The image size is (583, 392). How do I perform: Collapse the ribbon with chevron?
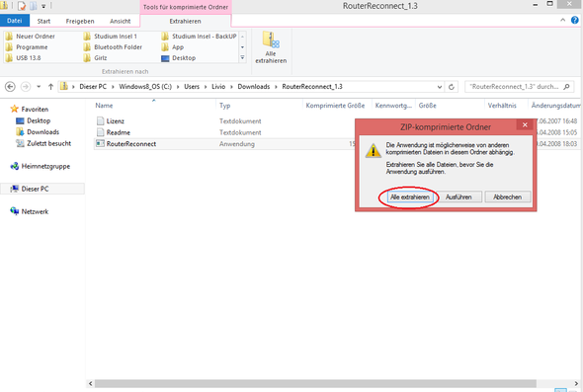[562, 20]
